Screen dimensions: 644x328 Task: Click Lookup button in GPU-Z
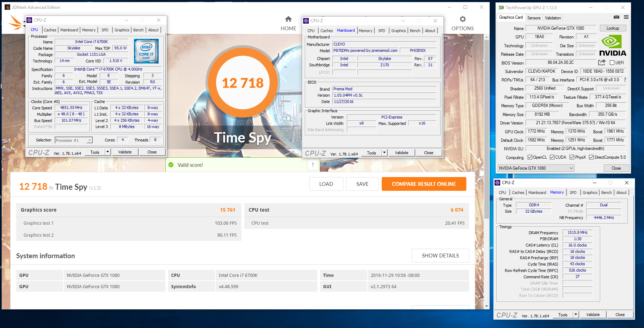click(613, 28)
